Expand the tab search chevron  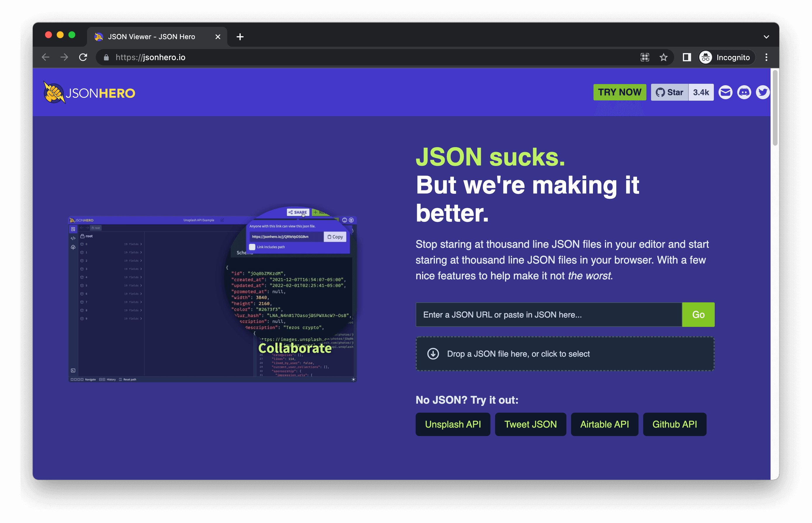pyautogui.click(x=766, y=37)
